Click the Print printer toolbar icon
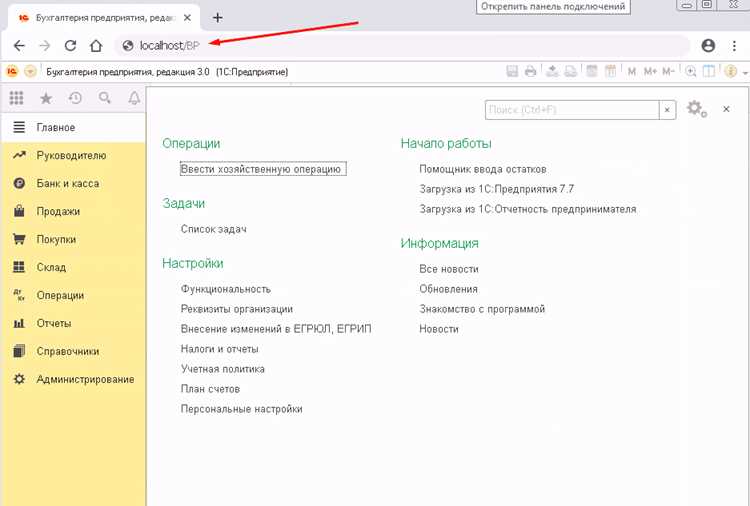The image size is (750, 506). click(530, 72)
